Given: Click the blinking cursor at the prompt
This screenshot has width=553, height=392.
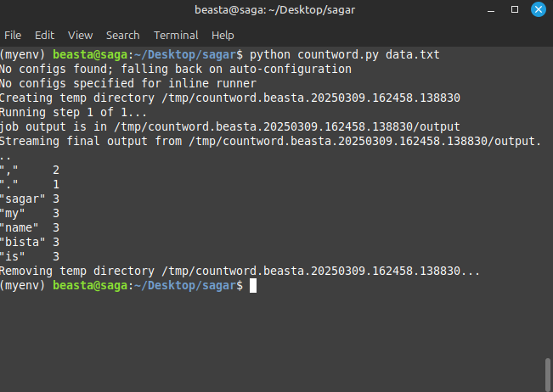Looking at the screenshot, I should pos(253,285).
